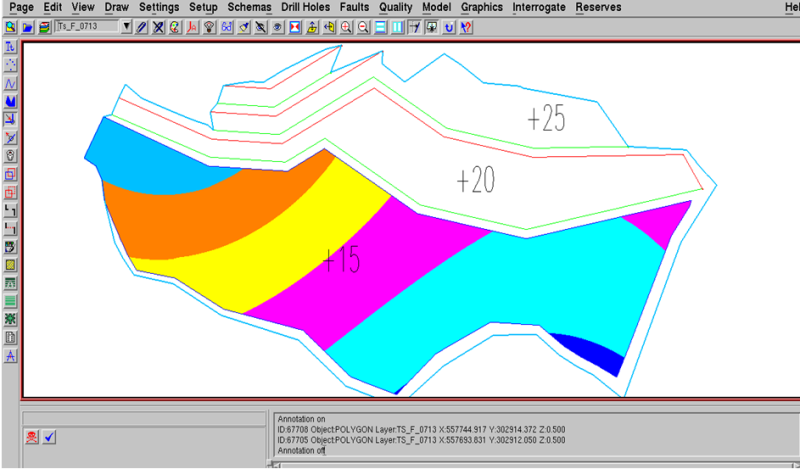Screen dimensions: 800x469
Task: Toggle the pressed screen-pointer toolbar icon
Action: click(x=432, y=27)
